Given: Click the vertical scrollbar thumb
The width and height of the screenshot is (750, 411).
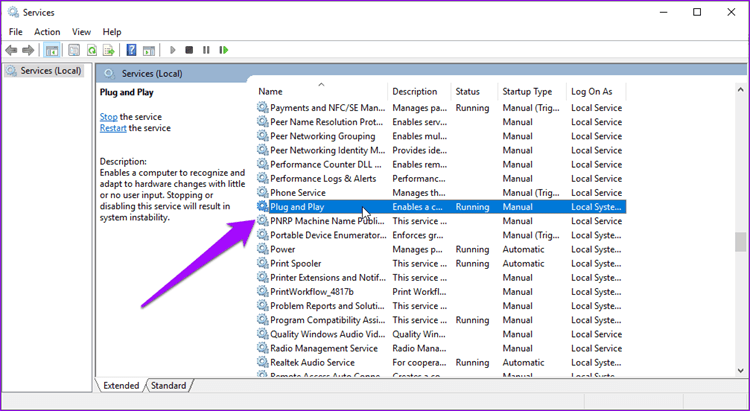Looking at the screenshot, I should coord(741,242).
